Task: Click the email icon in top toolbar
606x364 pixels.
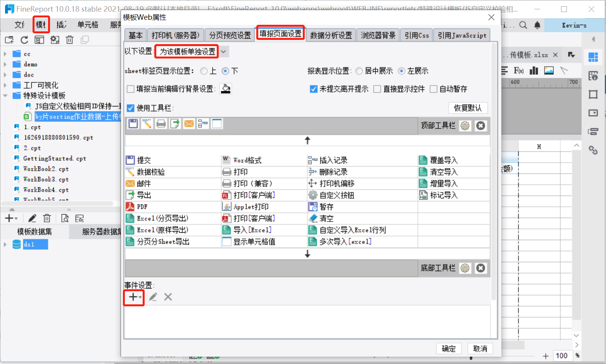Action: pyautogui.click(x=189, y=124)
